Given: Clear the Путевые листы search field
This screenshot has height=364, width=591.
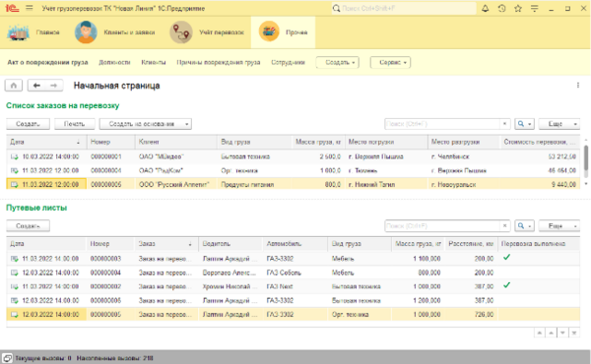Looking at the screenshot, I should click(x=504, y=226).
